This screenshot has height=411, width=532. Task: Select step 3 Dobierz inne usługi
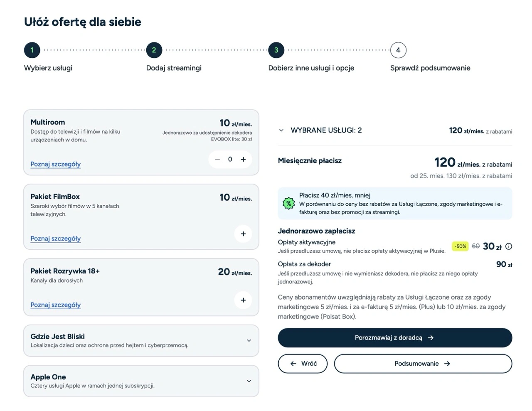pos(276,50)
